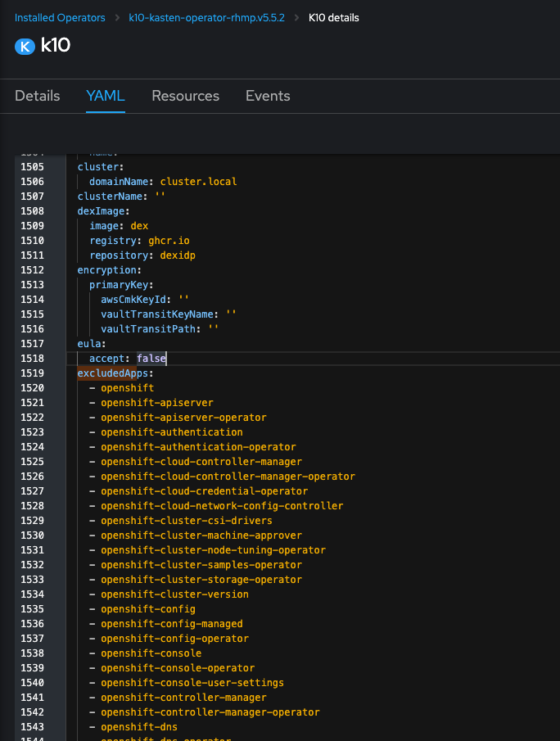This screenshot has height=741, width=560.
Task: Click the openshift-cluster-samples-operator entry
Action: (201, 565)
